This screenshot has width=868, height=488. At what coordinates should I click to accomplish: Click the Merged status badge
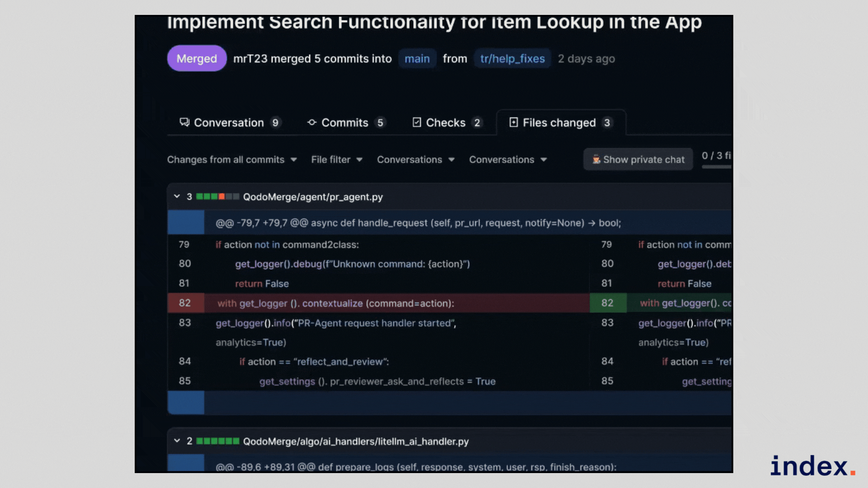(197, 58)
